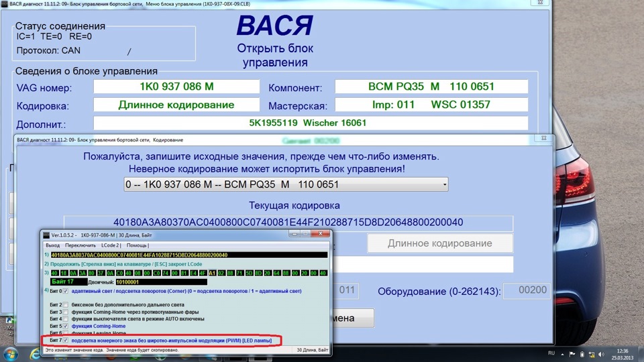Click the ВАСЯ logo heading
The height and width of the screenshot is (362, 644).
tap(275, 25)
